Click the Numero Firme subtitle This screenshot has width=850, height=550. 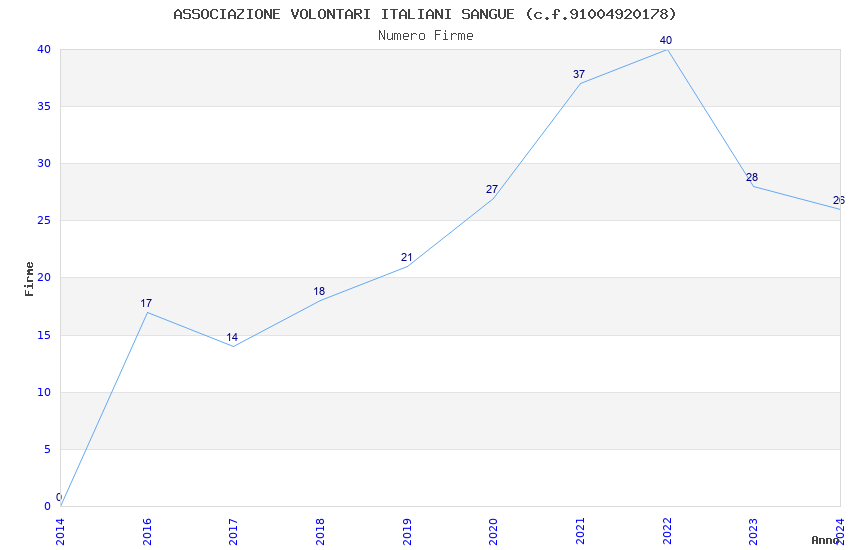tap(426, 36)
